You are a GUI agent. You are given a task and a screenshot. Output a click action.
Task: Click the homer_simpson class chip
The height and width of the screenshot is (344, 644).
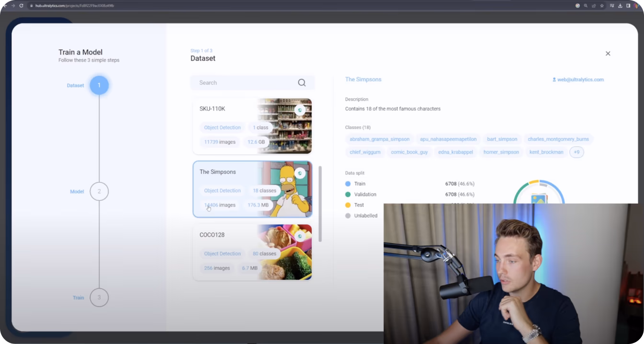[x=501, y=152]
